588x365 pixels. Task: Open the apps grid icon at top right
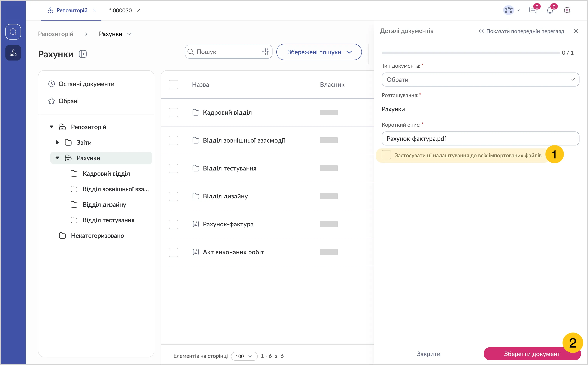[x=567, y=10]
